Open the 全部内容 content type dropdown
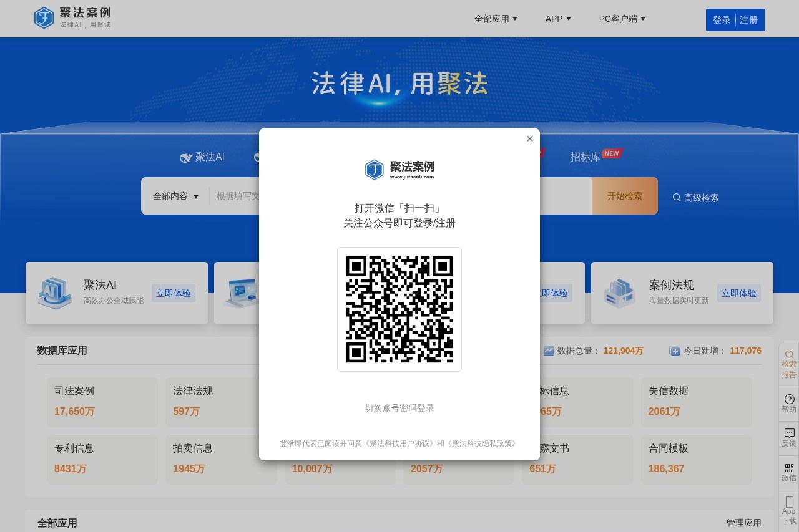This screenshot has height=532, width=799. point(175,196)
